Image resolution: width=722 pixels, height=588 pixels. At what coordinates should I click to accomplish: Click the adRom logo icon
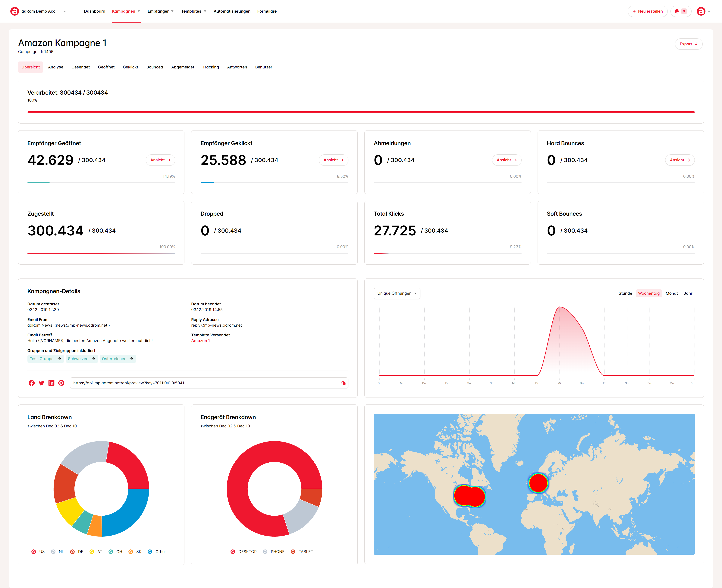click(x=14, y=11)
